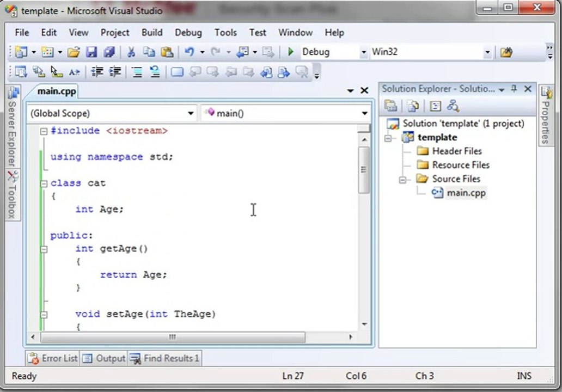
Task: Switch to the main.cpp editor tab
Action: pos(56,91)
